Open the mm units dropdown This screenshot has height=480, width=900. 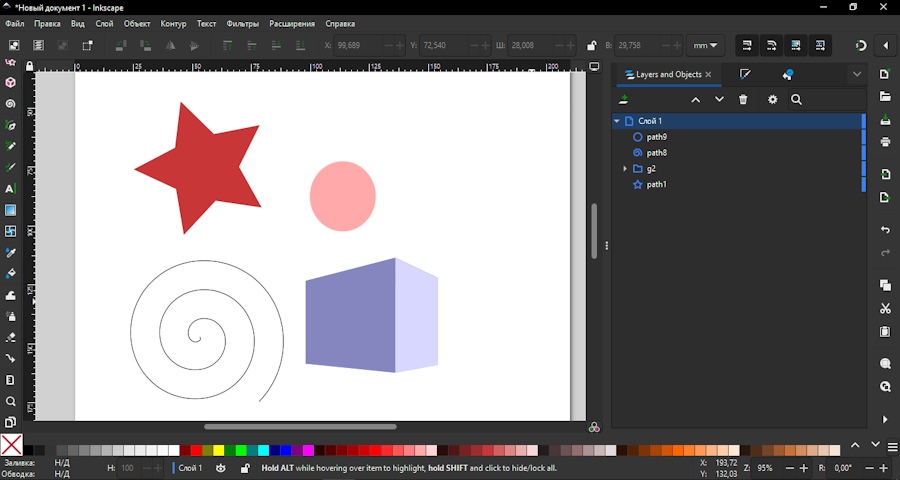point(707,46)
